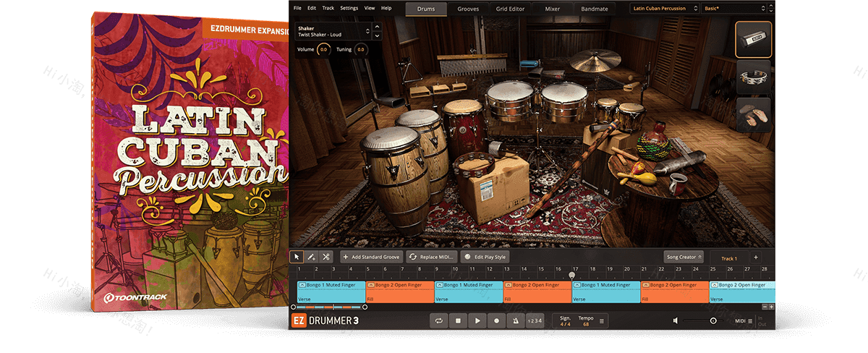Click the Edit Play Style button
The width and height of the screenshot is (868, 353).
tap(486, 257)
